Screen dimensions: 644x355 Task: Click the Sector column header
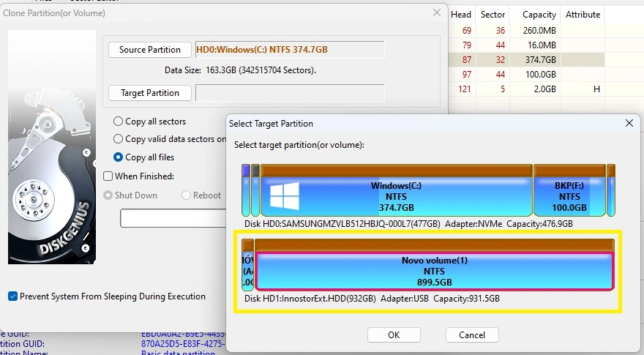[x=493, y=15]
